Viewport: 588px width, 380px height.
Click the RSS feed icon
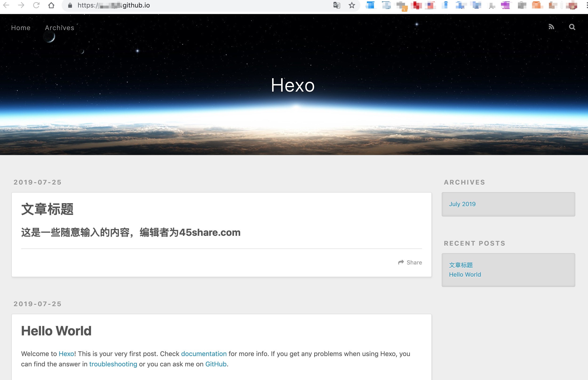[x=551, y=27]
